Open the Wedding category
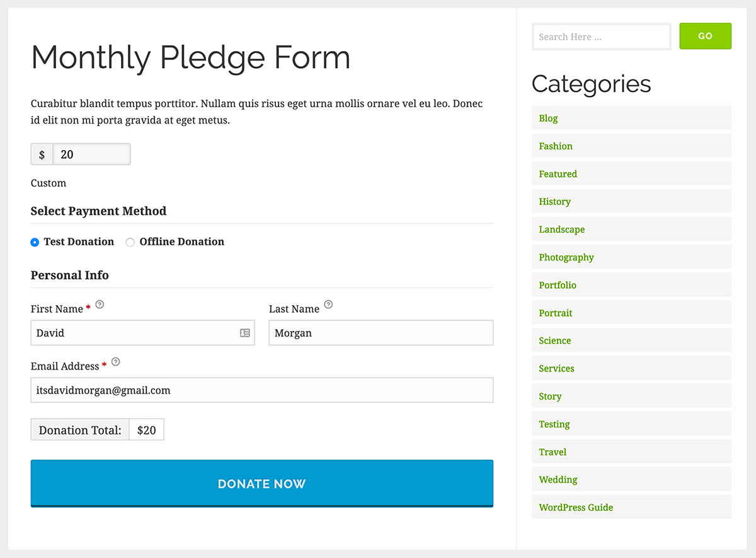Viewport: 756px width, 558px height. (x=558, y=480)
